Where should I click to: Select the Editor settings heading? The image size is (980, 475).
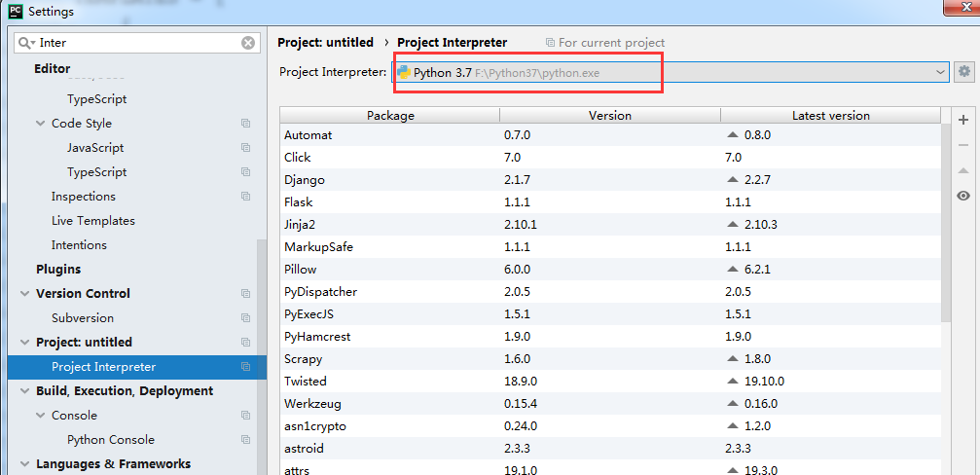point(52,69)
